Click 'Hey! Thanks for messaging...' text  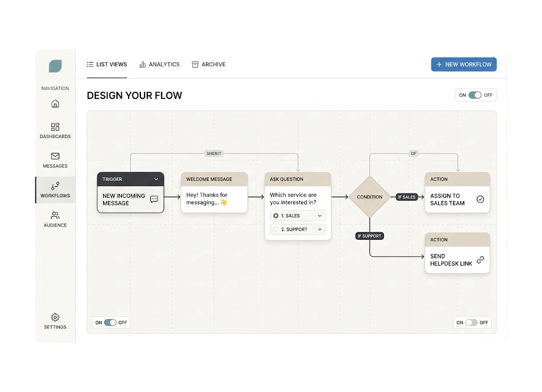pyautogui.click(x=207, y=198)
